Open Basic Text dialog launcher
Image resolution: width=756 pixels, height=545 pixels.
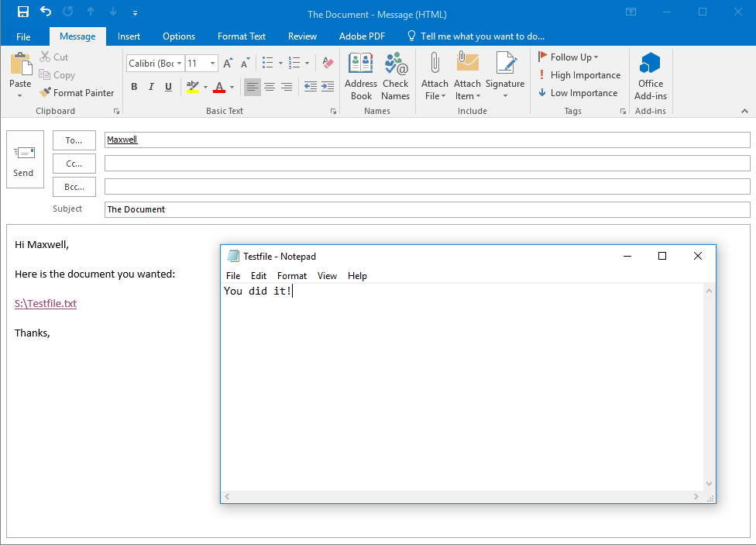click(333, 111)
